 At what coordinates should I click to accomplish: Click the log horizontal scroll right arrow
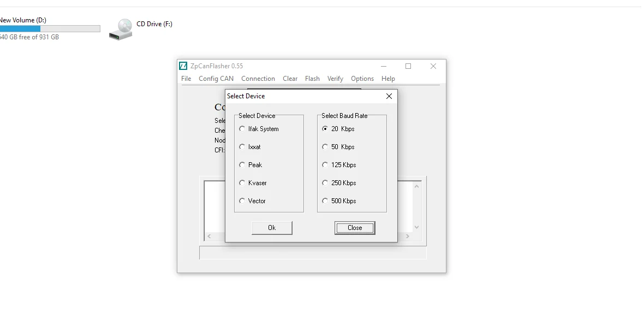coord(408,237)
